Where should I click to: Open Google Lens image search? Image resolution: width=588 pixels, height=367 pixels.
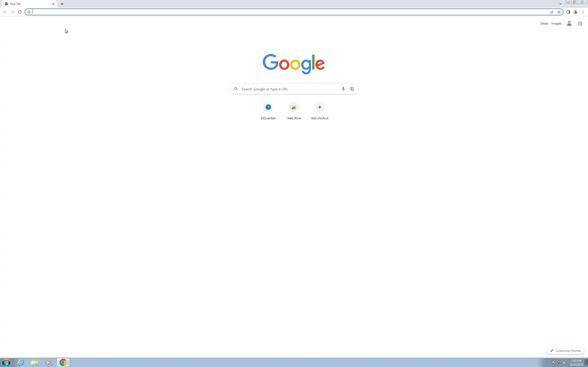352,89
